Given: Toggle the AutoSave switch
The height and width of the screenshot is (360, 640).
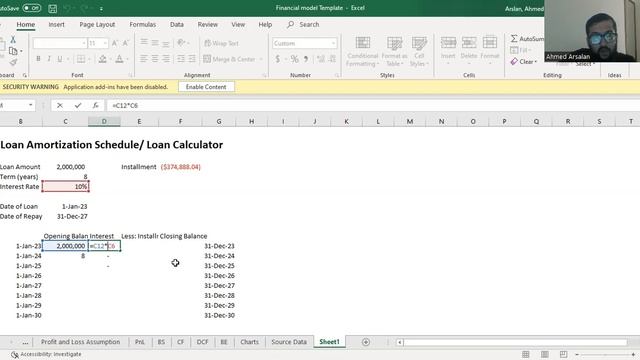Looking at the screenshot, I should pyautogui.click(x=31, y=8).
